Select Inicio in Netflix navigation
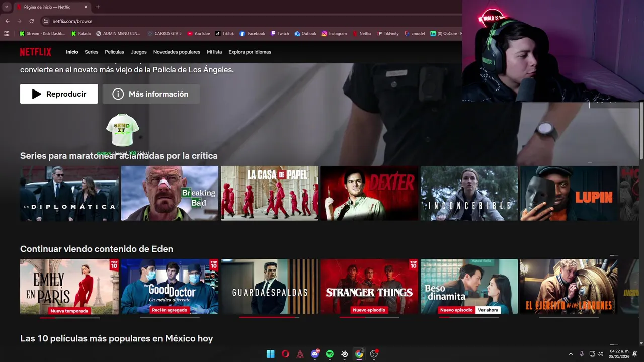Image resolution: width=644 pixels, height=362 pixels. pyautogui.click(x=72, y=52)
